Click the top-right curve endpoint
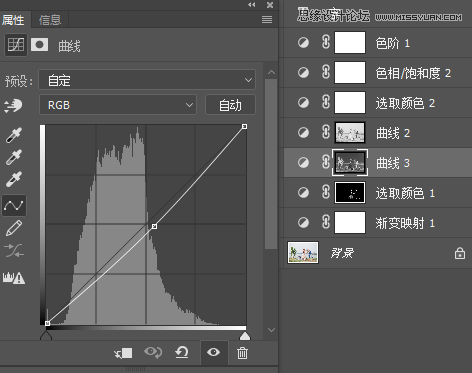 [244, 126]
